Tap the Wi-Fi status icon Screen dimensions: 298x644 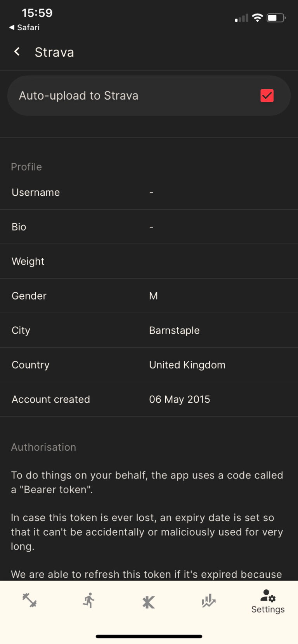click(x=257, y=18)
